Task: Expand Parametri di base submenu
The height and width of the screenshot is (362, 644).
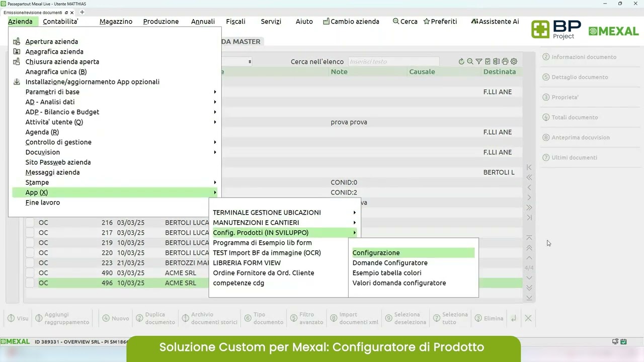Action: pyautogui.click(x=115, y=92)
